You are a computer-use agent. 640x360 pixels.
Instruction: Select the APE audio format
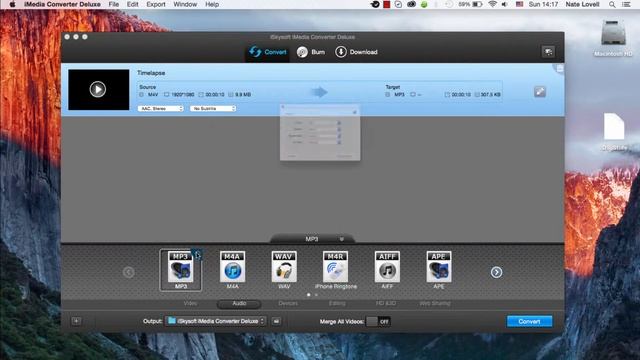point(439,267)
